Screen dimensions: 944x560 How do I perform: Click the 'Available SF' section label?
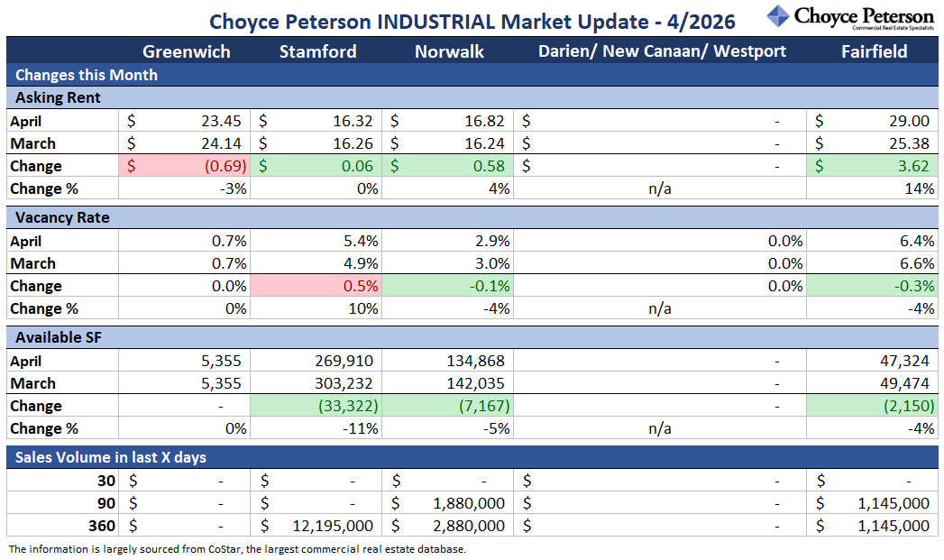[x=59, y=337]
